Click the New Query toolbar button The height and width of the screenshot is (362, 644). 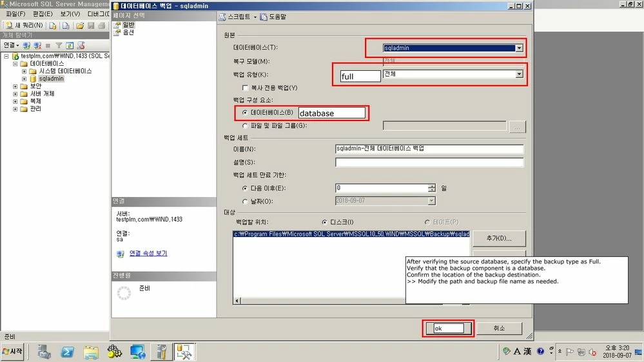(x=24, y=26)
